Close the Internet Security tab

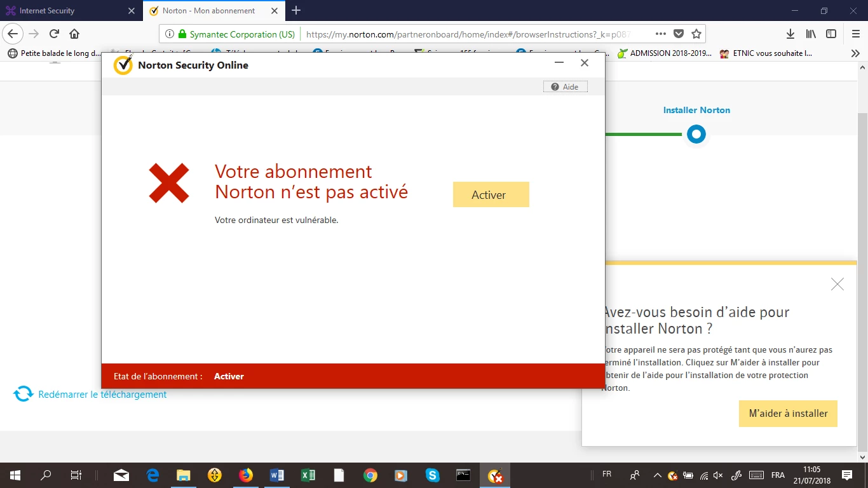(x=132, y=11)
